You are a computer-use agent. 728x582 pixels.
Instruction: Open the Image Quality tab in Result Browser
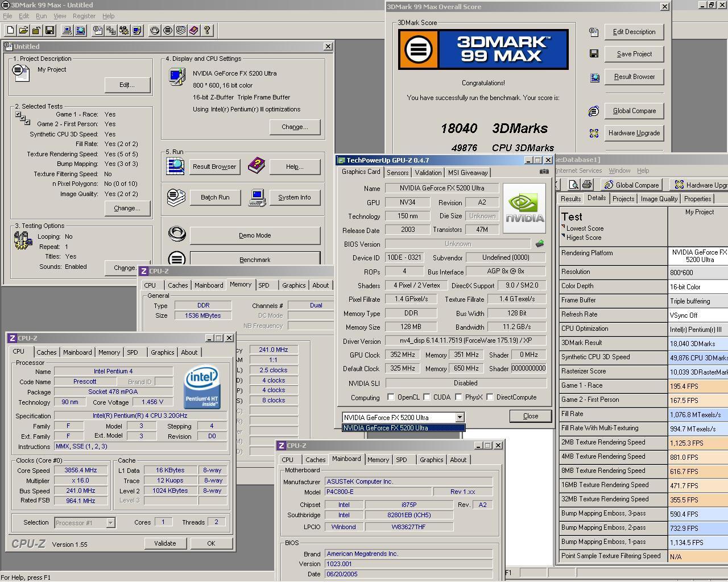click(x=659, y=199)
